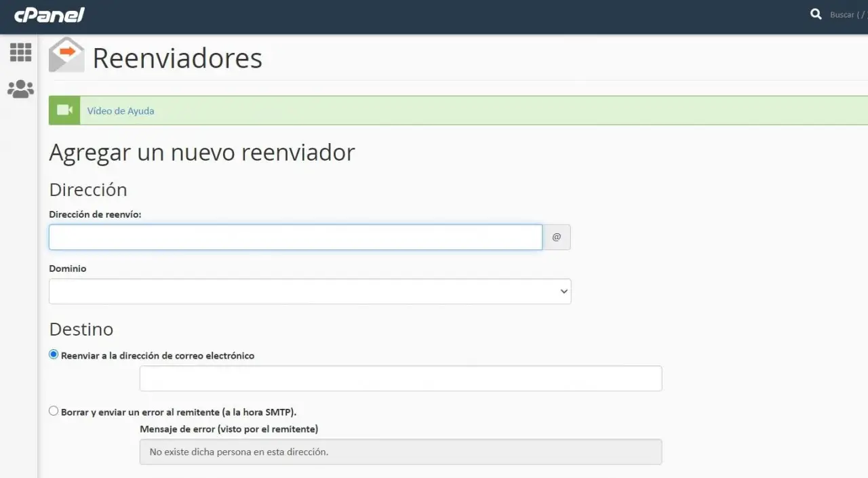Click the destination email address text box
Screen dimensions: 868x478
[x=400, y=378]
